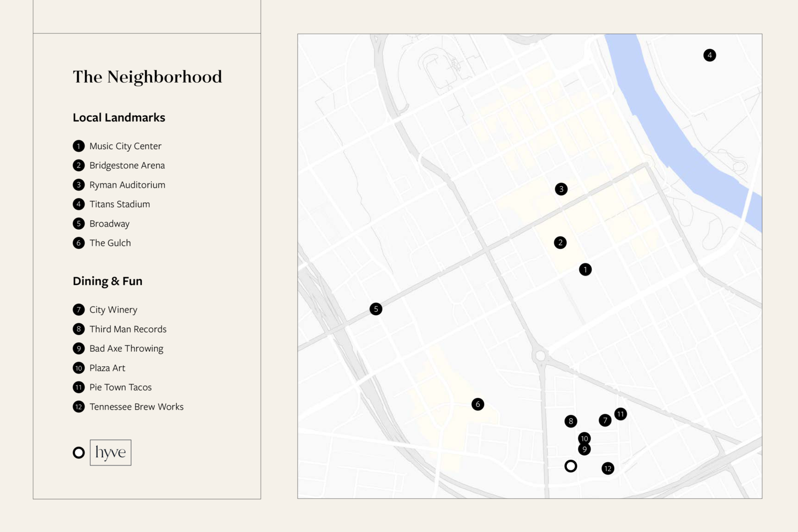Select the Tennessee Brew Works text
The height and width of the screenshot is (532, 798).
click(x=137, y=407)
